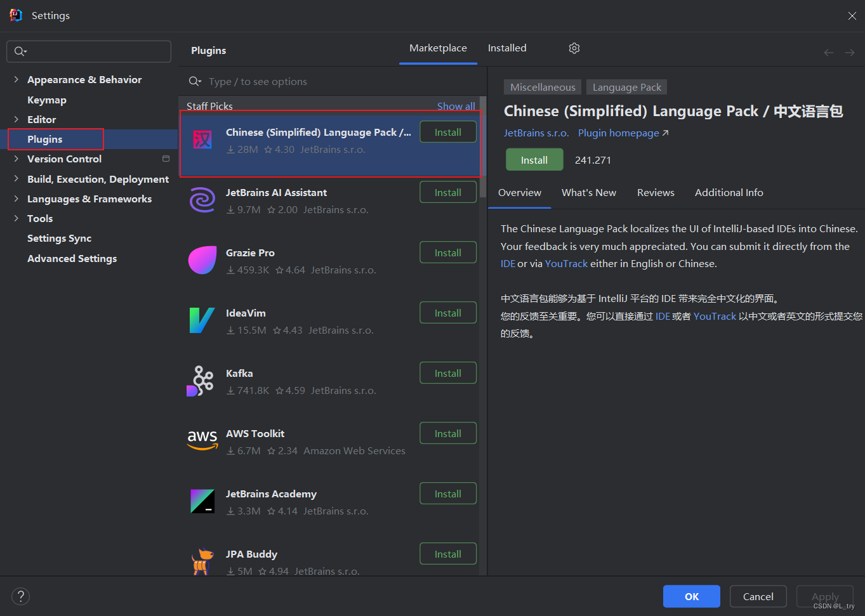865x616 pixels.
Task: Click the OK button
Action: click(692, 596)
